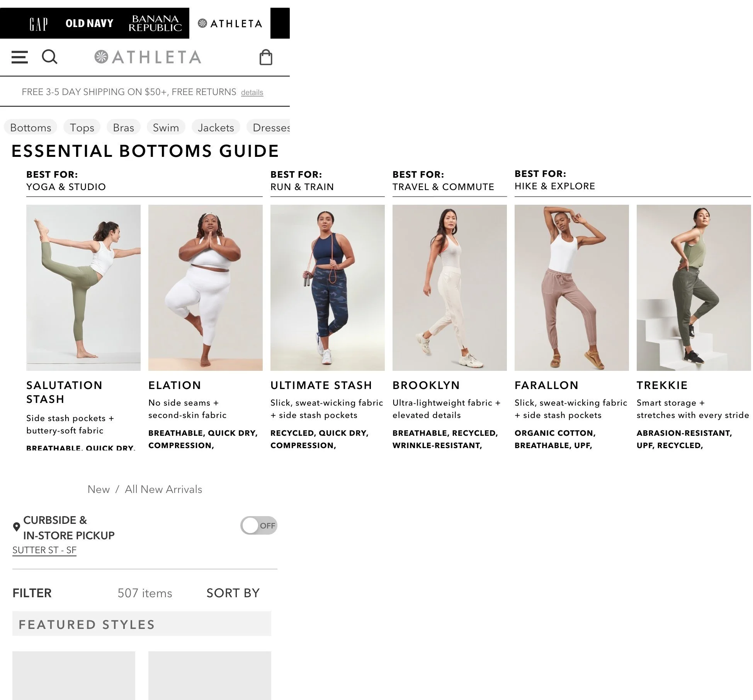Click the FARALLON title

546,385
